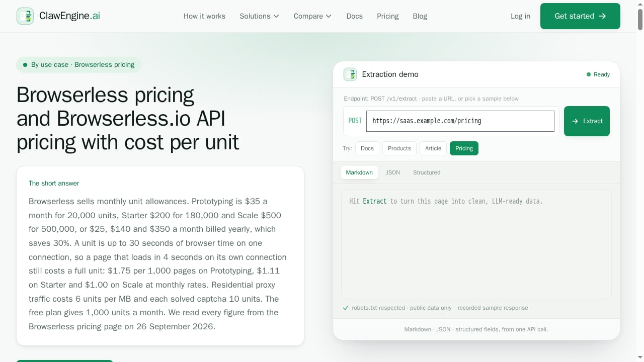
Task: Click the 'Hit Extract to turn this page' text
Action: click(x=446, y=201)
